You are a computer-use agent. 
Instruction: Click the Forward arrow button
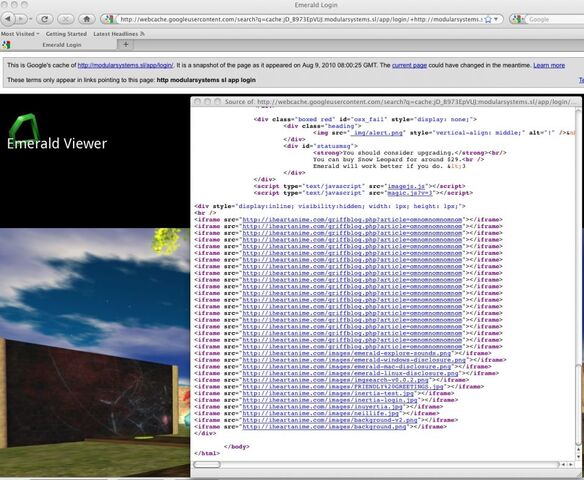pyautogui.click(x=21, y=19)
